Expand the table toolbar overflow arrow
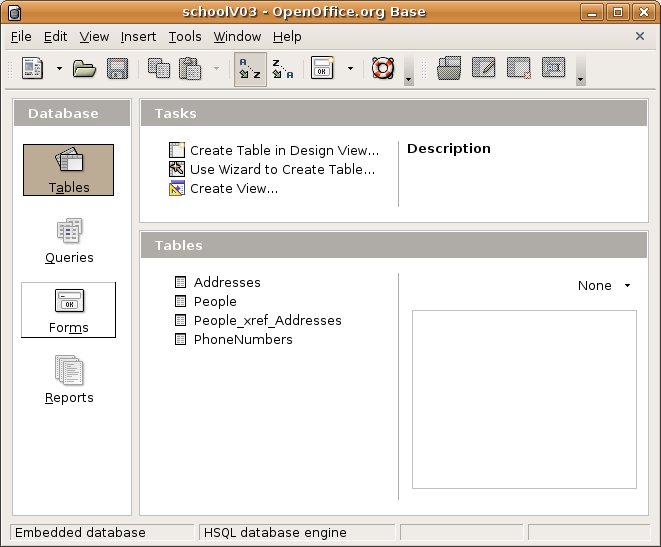The image size is (661, 547). click(x=580, y=79)
